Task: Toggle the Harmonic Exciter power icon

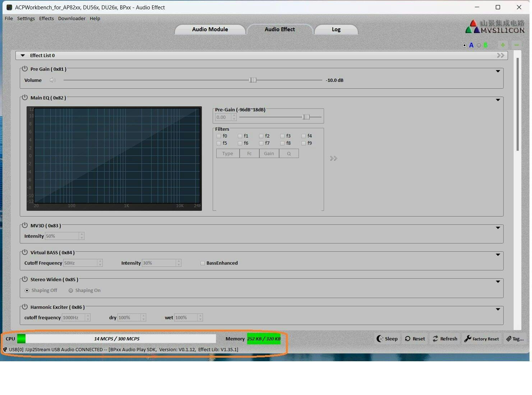Action: coord(24,307)
